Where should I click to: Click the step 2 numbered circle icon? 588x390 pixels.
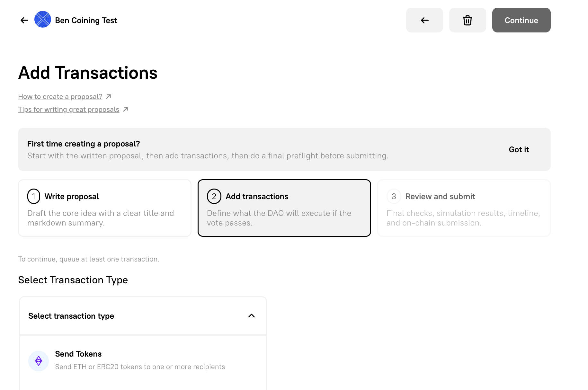pyautogui.click(x=214, y=196)
